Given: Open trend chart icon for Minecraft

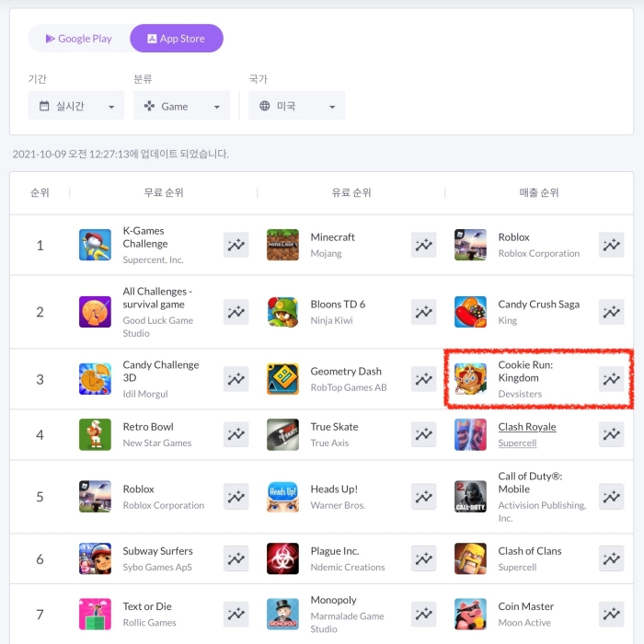Looking at the screenshot, I should pyautogui.click(x=423, y=245).
